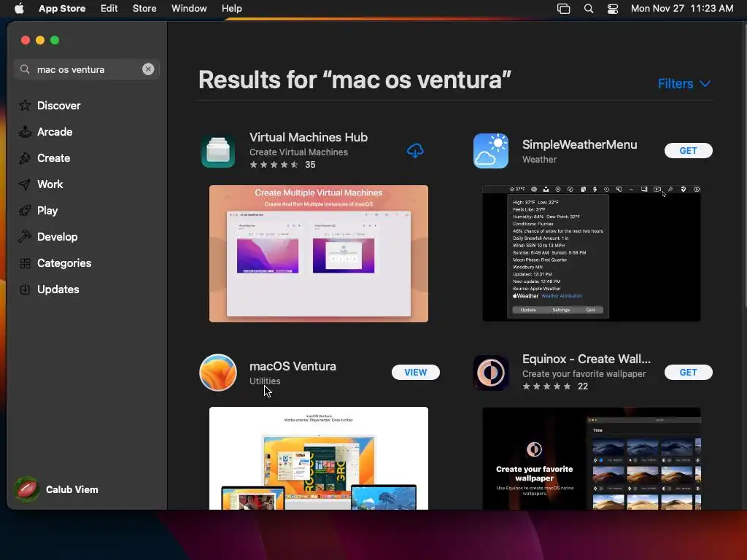Open the Virtual Machines Hub app icon

(218, 150)
